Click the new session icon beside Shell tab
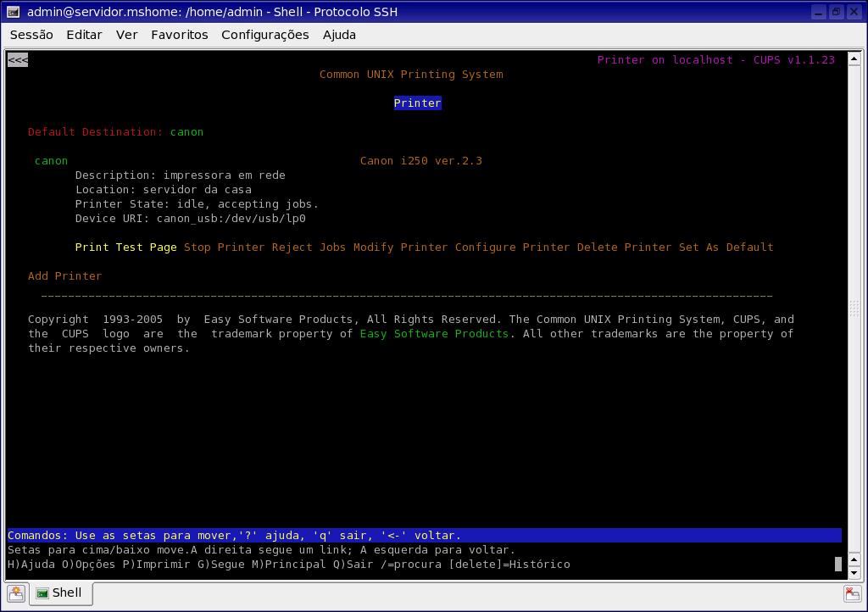This screenshot has height=612, width=868. (16, 593)
